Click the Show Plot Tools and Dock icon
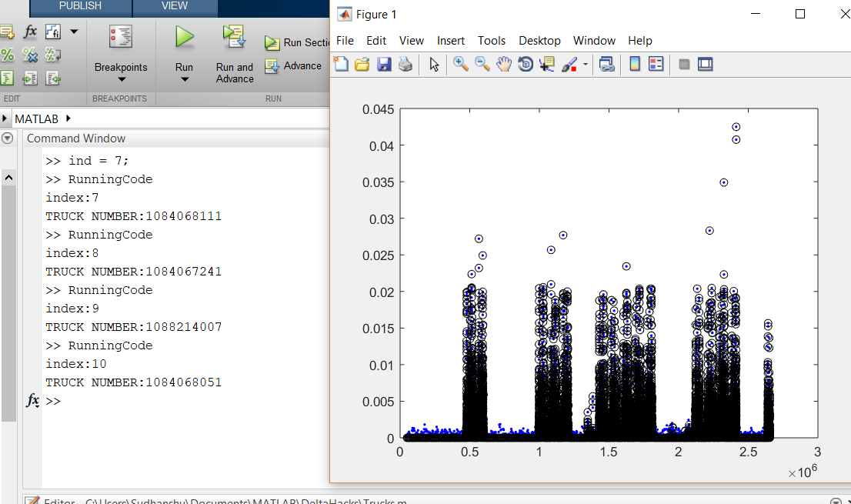This screenshot has height=504, width=851. tap(706, 64)
